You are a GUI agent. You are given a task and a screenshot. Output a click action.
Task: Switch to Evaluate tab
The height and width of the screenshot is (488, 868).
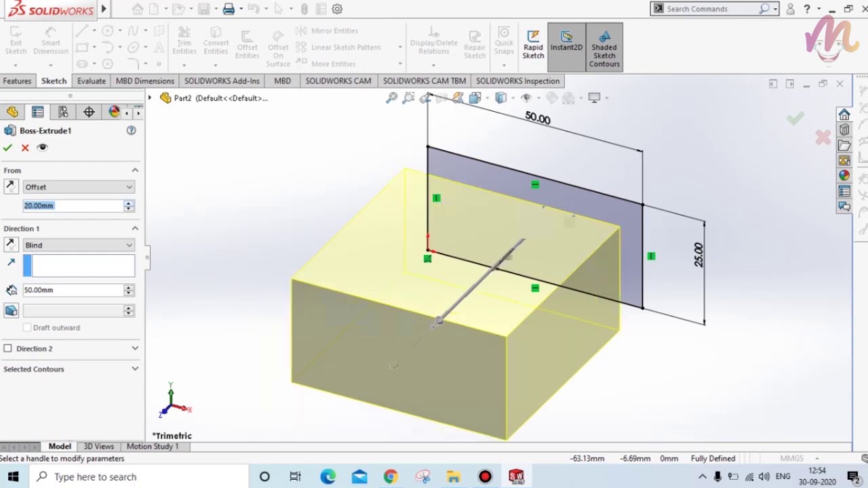pyautogui.click(x=91, y=81)
